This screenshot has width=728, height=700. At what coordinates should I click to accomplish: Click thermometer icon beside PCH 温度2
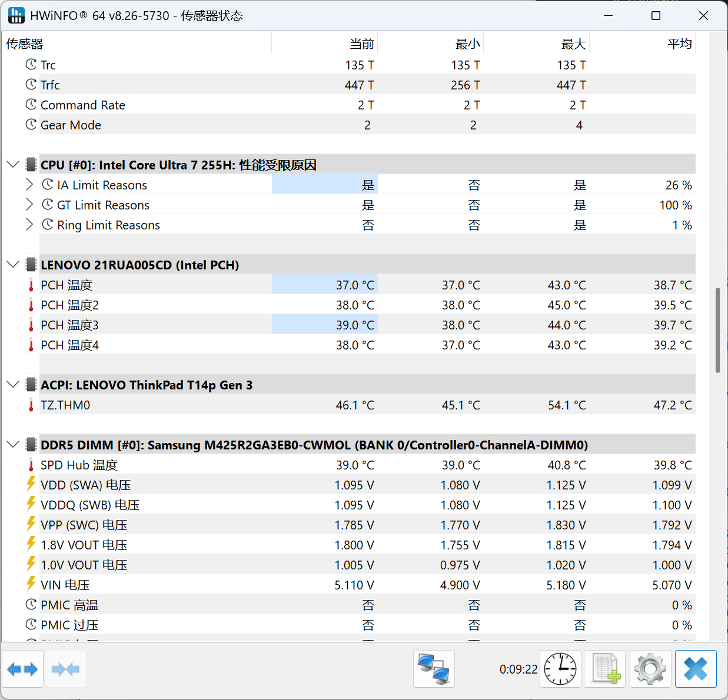pos(31,305)
